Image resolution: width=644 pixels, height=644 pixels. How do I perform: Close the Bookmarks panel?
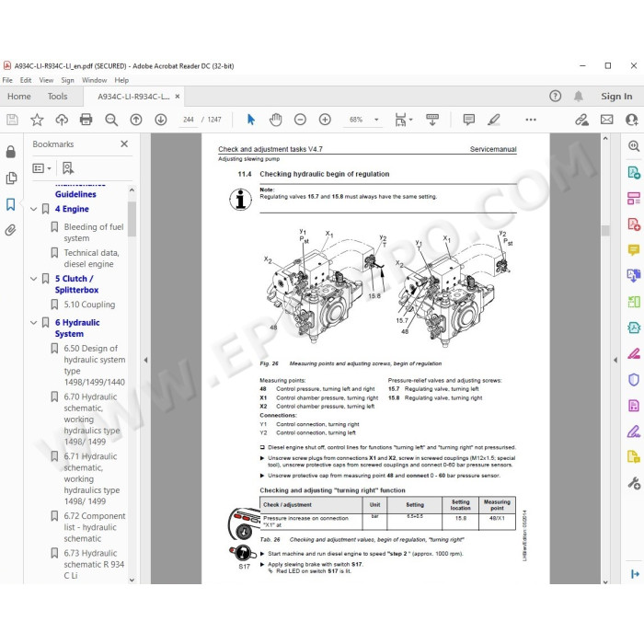(124, 144)
